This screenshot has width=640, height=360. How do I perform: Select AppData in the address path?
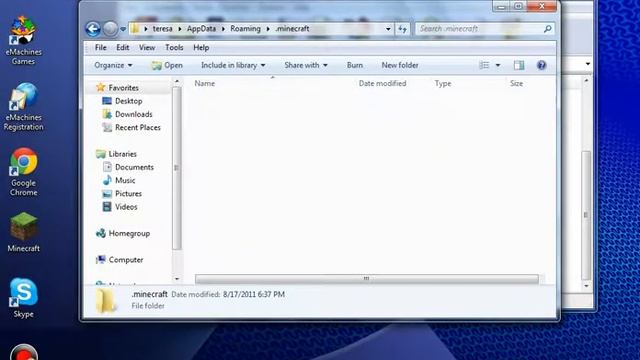[201, 29]
